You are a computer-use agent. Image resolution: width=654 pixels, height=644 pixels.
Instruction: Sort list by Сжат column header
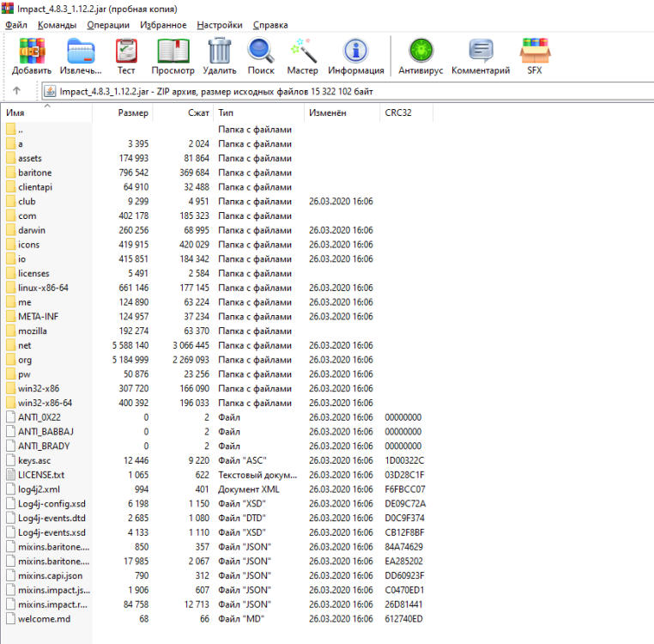[x=184, y=112]
